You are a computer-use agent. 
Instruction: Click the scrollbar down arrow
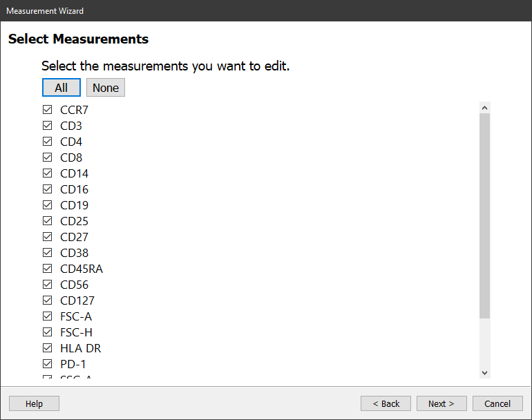pos(484,373)
